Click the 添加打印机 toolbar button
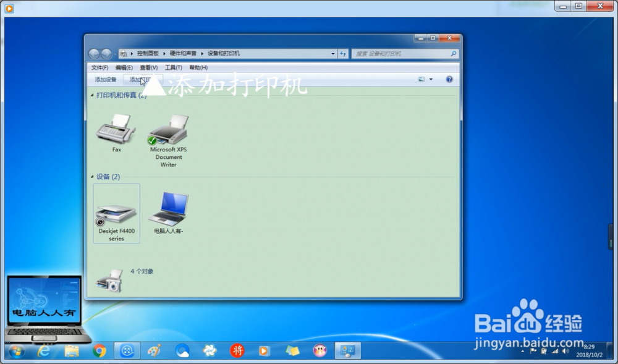This screenshot has height=364, width=618. [143, 80]
